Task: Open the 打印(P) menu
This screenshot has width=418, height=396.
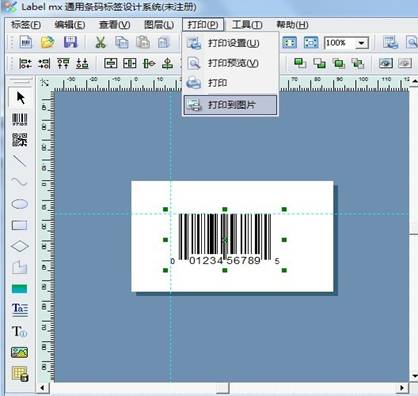Action: coord(203,25)
